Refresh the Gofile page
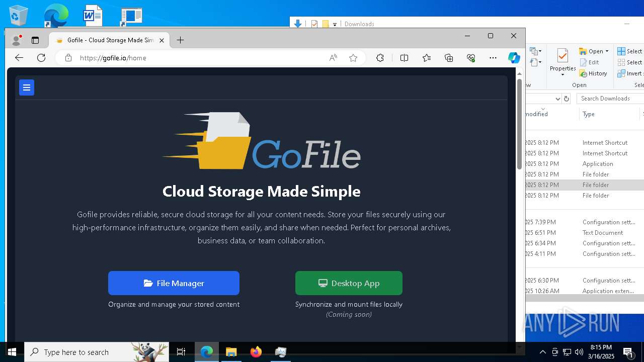644x362 pixels. coord(41,58)
